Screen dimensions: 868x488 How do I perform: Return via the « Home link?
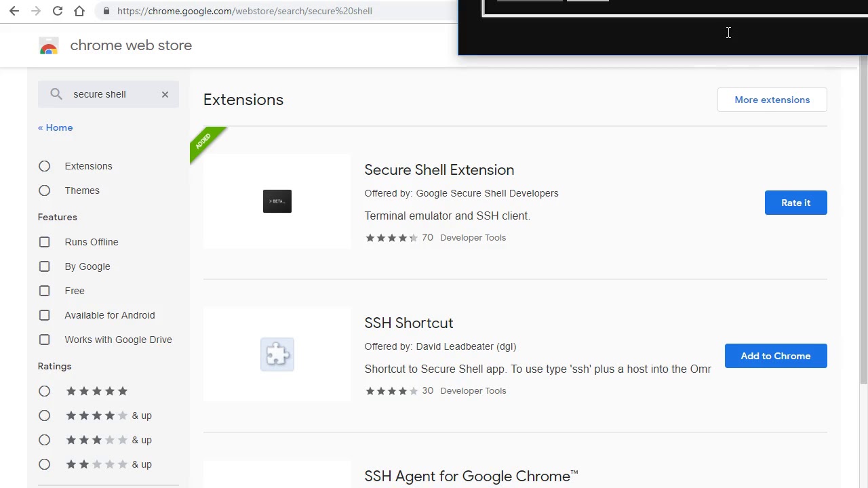(x=55, y=127)
